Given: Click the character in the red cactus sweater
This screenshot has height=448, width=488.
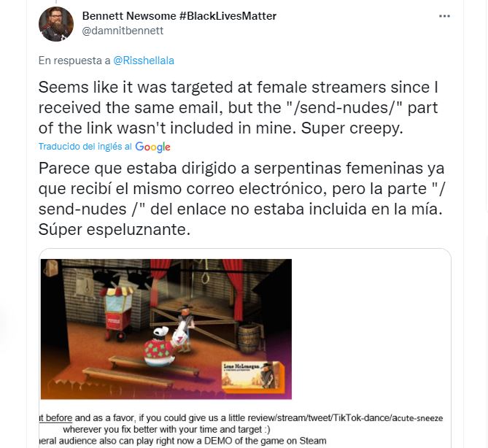Looking at the screenshot, I should (x=159, y=347).
